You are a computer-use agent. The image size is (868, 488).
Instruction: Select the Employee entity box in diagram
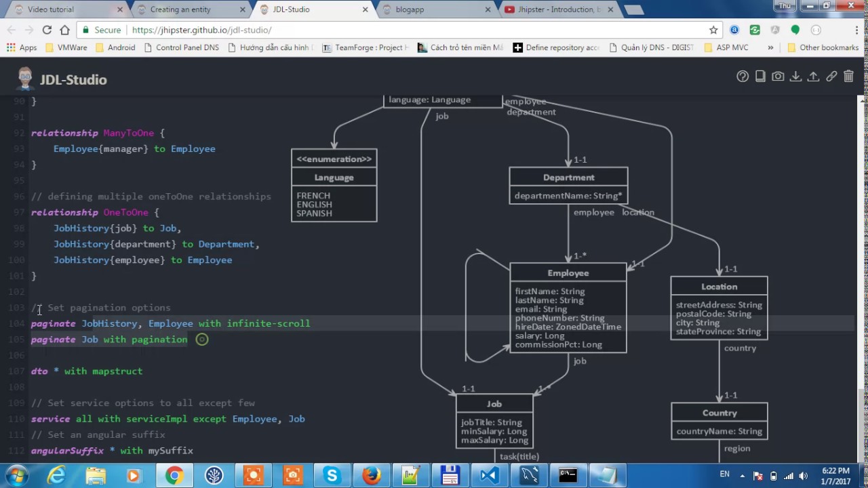568,308
